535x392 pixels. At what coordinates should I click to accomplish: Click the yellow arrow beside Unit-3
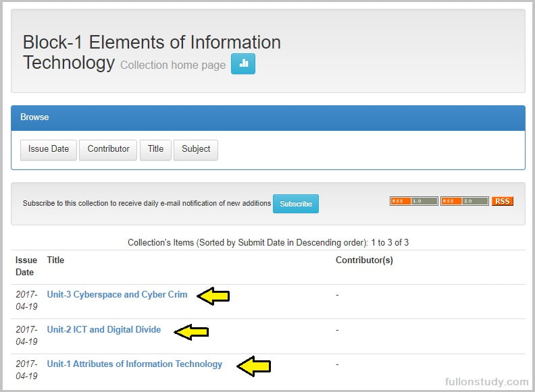pos(213,296)
